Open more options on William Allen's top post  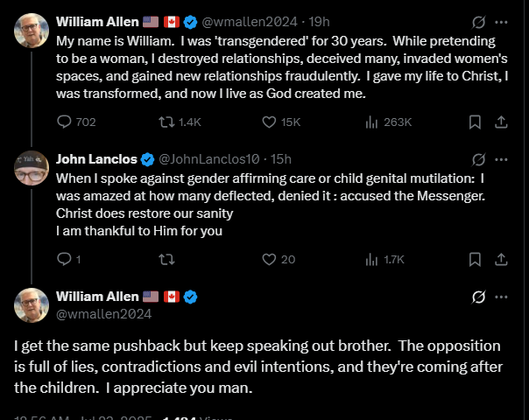502,22
